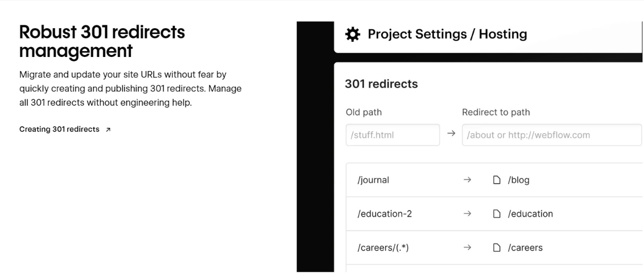This screenshot has height=280, width=644.
Task: Click the Robust 301 redirects management heading
Action: tap(102, 41)
